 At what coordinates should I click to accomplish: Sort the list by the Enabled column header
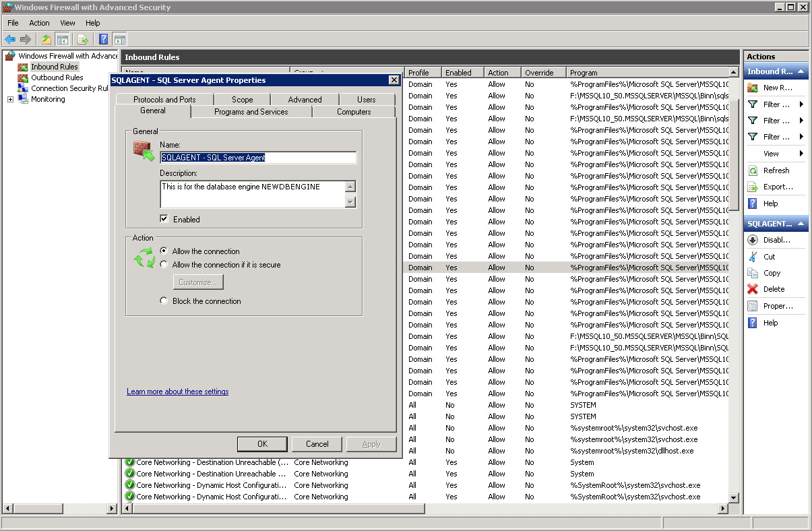462,72
